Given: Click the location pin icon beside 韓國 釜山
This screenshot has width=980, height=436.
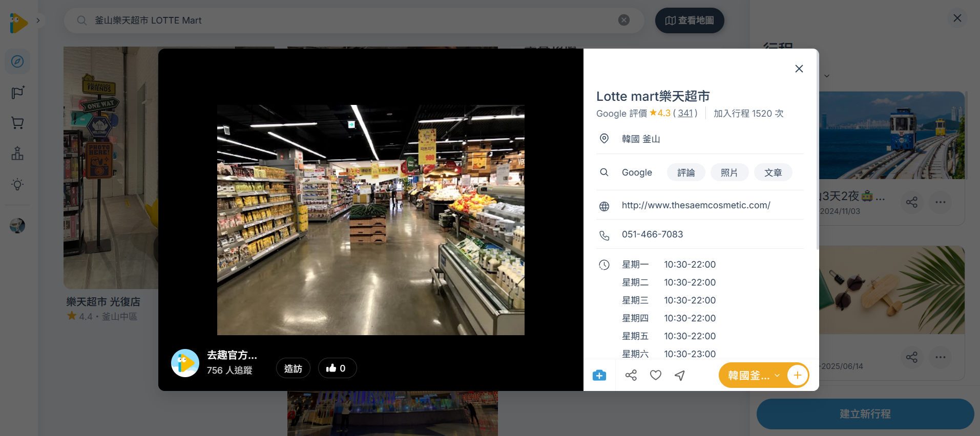Looking at the screenshot, I should pyautogui.click(x=604, y=139).
